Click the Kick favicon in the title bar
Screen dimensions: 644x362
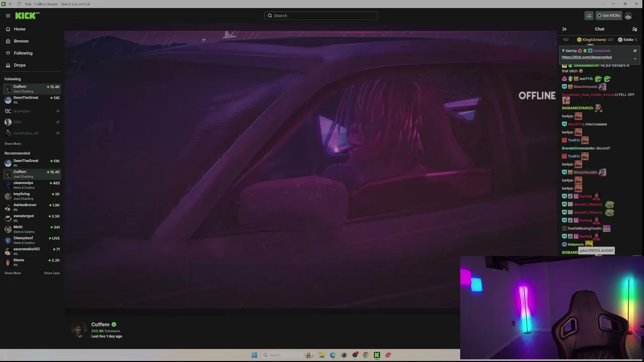coord(3,4)
